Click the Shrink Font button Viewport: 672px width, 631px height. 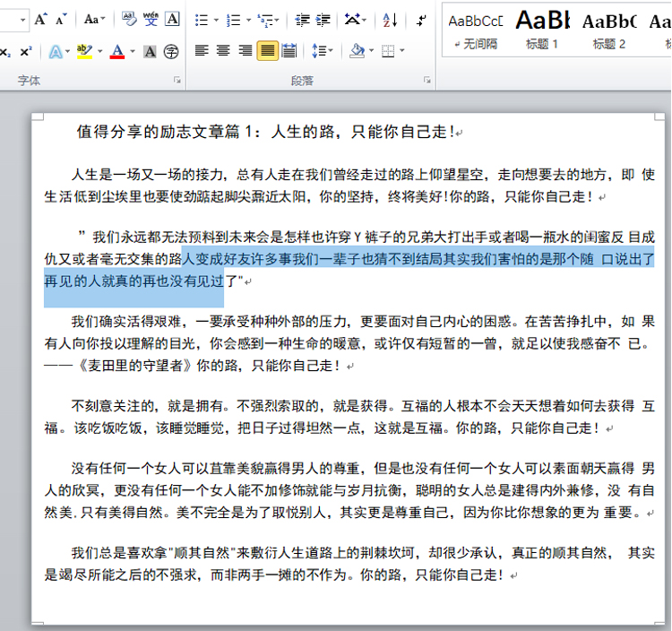point(61,20)
